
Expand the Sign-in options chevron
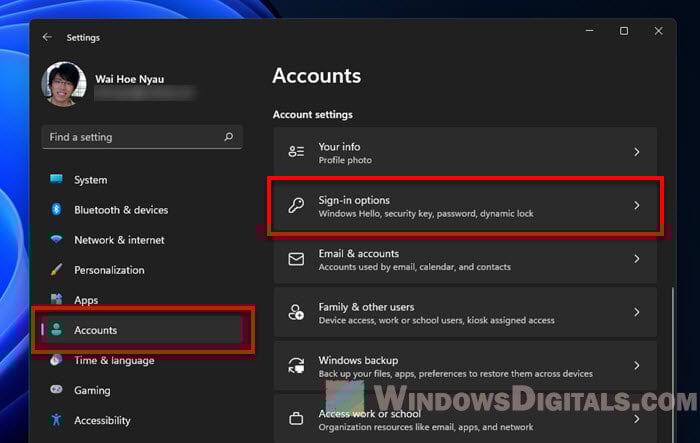[637, 205]
